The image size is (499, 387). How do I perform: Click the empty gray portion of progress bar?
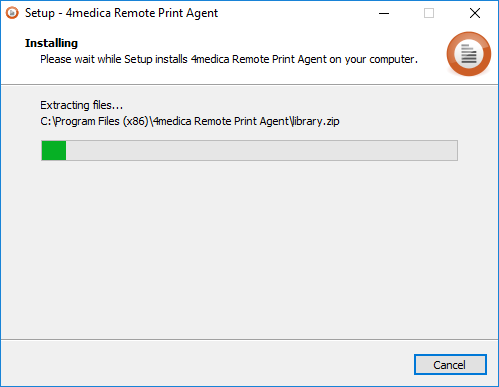262,151
